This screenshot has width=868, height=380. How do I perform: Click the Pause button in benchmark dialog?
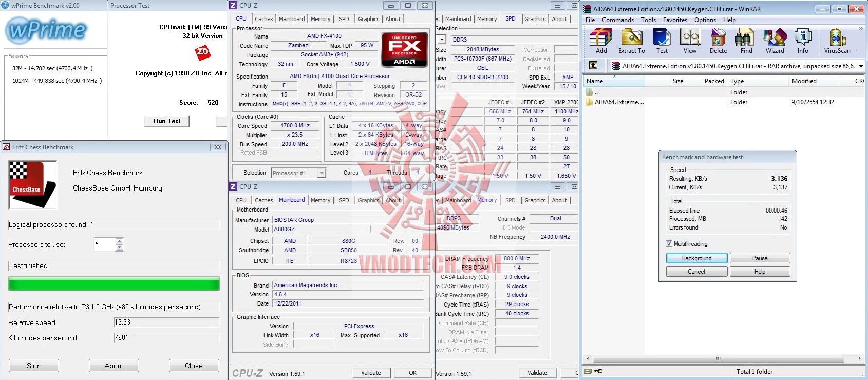pos(760,258)
